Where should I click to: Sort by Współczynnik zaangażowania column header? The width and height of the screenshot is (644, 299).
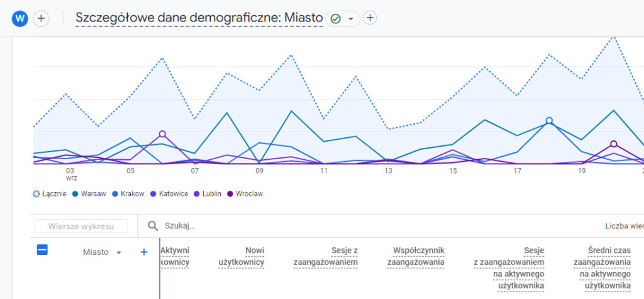click(415, 256)
